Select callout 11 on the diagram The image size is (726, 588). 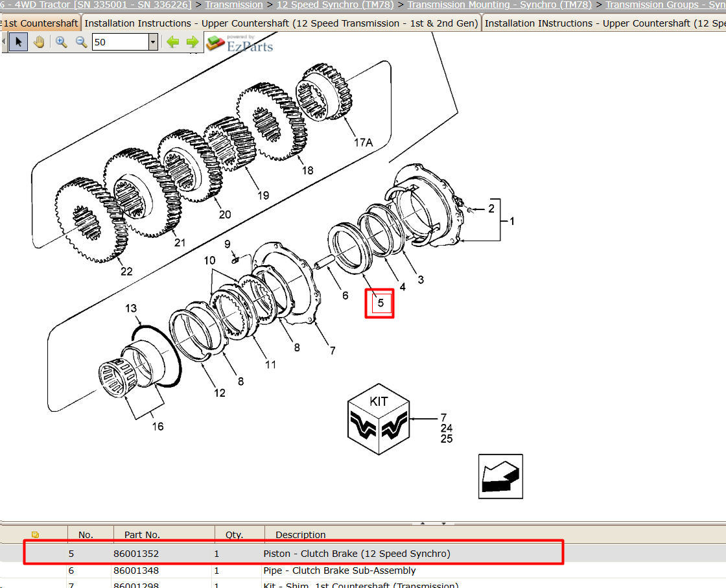pos(271,365)
